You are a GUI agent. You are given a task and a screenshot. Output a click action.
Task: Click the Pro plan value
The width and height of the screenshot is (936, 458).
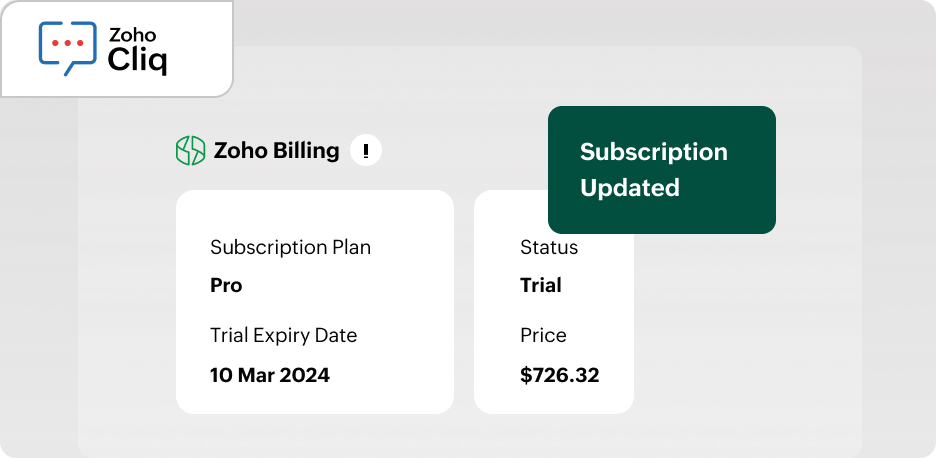point(226,285)
